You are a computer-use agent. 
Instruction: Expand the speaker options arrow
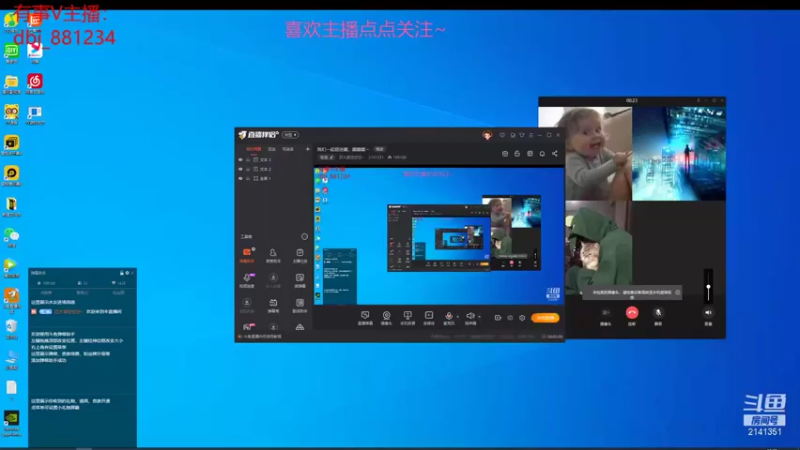479,316
